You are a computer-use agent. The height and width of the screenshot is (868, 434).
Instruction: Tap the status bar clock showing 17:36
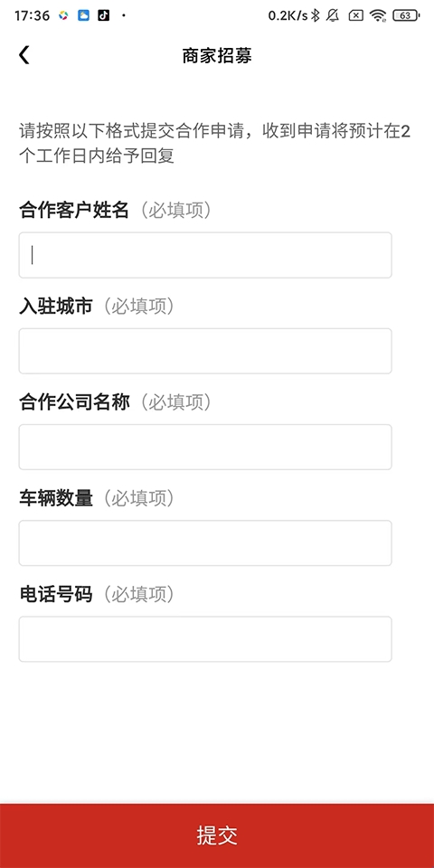coord(33,15)
